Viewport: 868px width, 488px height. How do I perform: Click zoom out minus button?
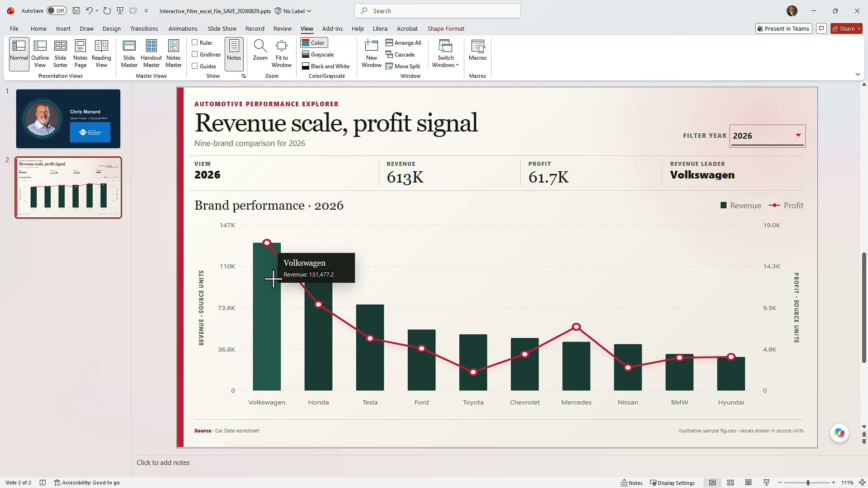click(780, 483)
